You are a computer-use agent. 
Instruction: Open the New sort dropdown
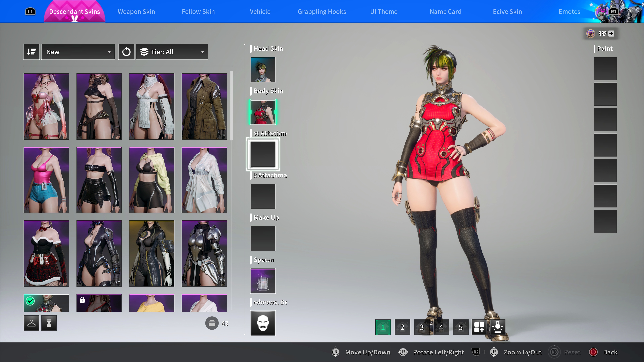[x=78, y=52]
